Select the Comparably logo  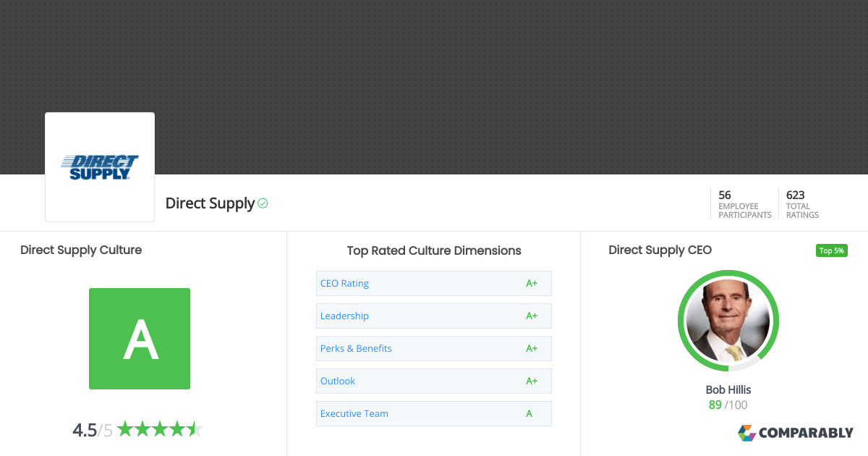(795, 433)
